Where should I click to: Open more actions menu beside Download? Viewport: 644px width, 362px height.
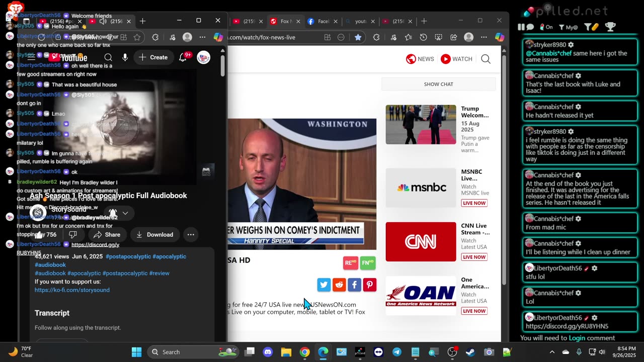coord(191,235)
